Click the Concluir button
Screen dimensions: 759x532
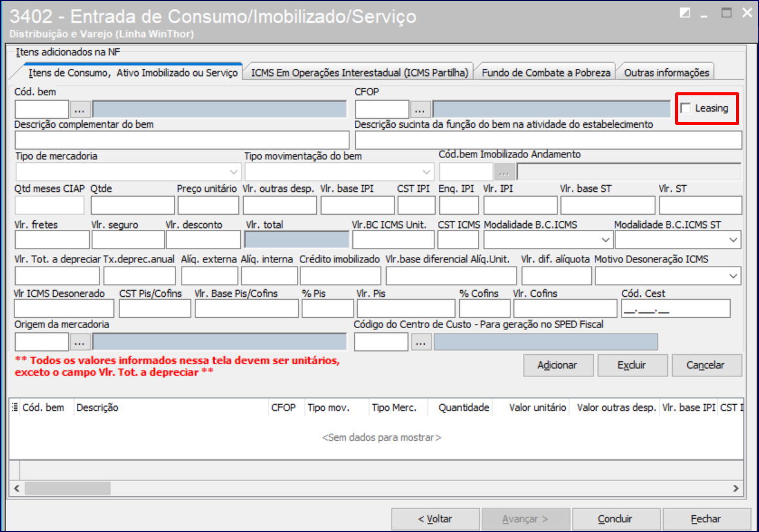coord(615,519)
